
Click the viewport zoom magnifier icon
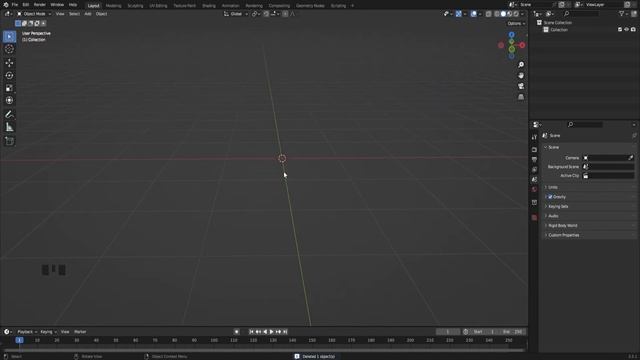pos(521,65)
